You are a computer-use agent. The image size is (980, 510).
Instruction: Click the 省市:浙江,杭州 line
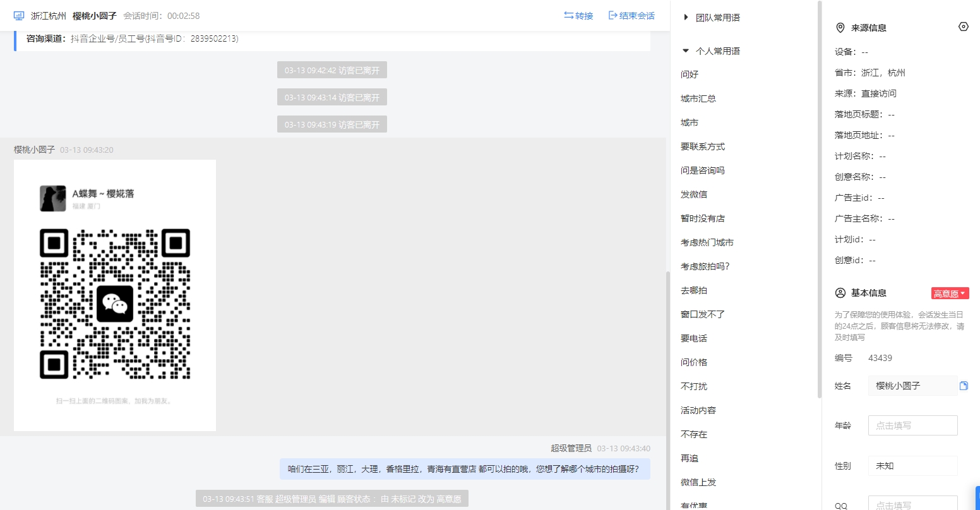pos(870,73)
